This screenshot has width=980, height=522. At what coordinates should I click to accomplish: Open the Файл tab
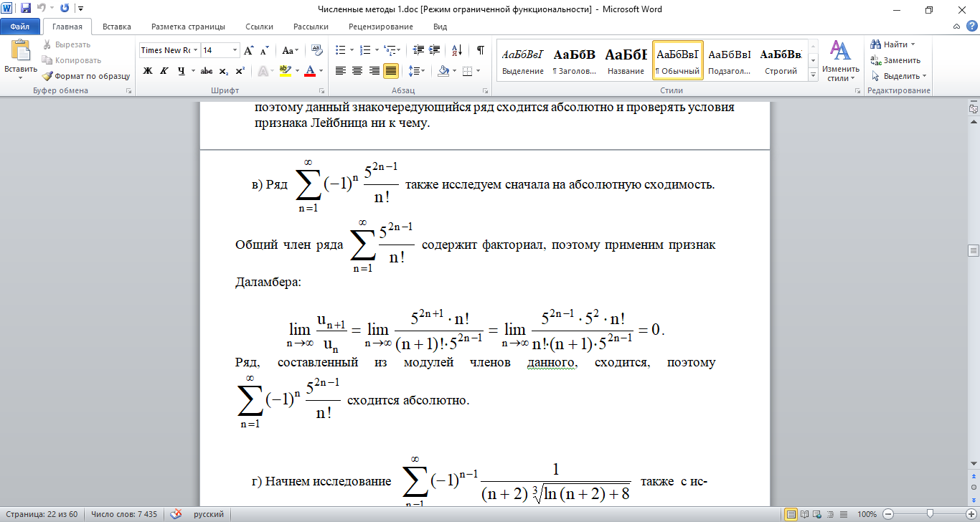(20, 27)
